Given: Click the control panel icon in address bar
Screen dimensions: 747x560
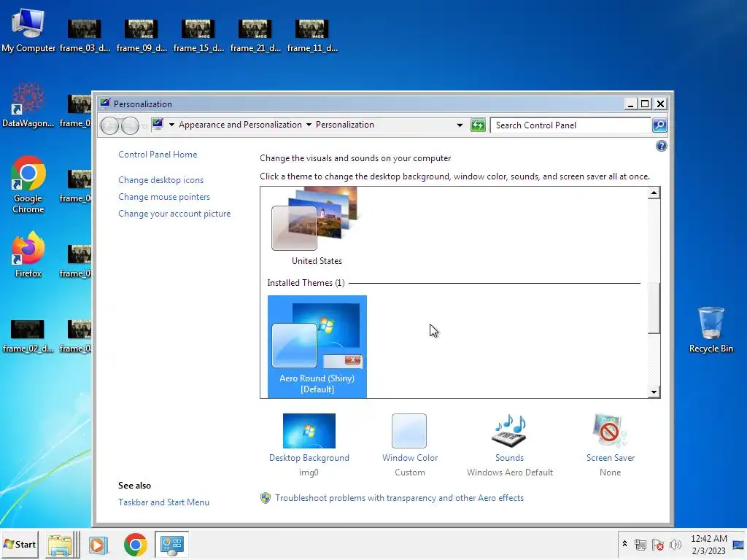Looking at the screenshot, I should click(158, 124).
